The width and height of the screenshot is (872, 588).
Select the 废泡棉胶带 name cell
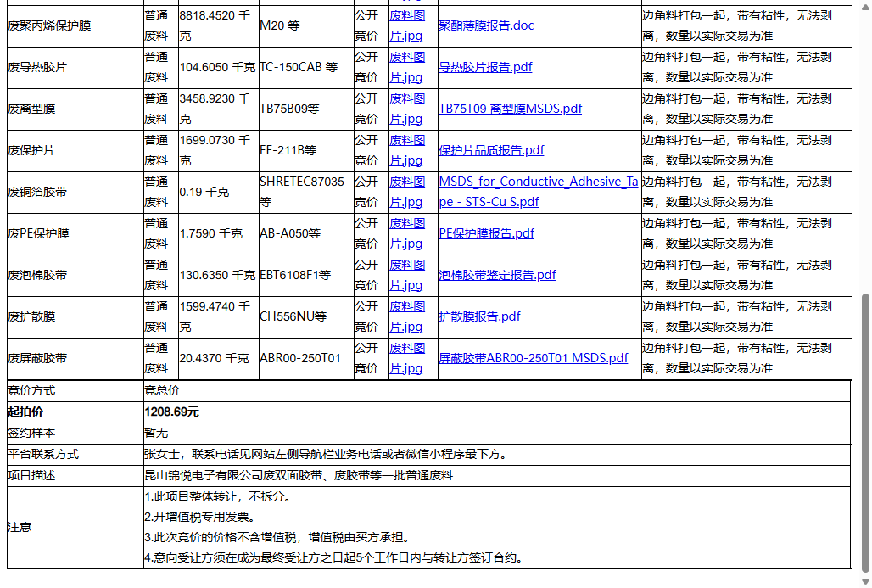[75, 275]
